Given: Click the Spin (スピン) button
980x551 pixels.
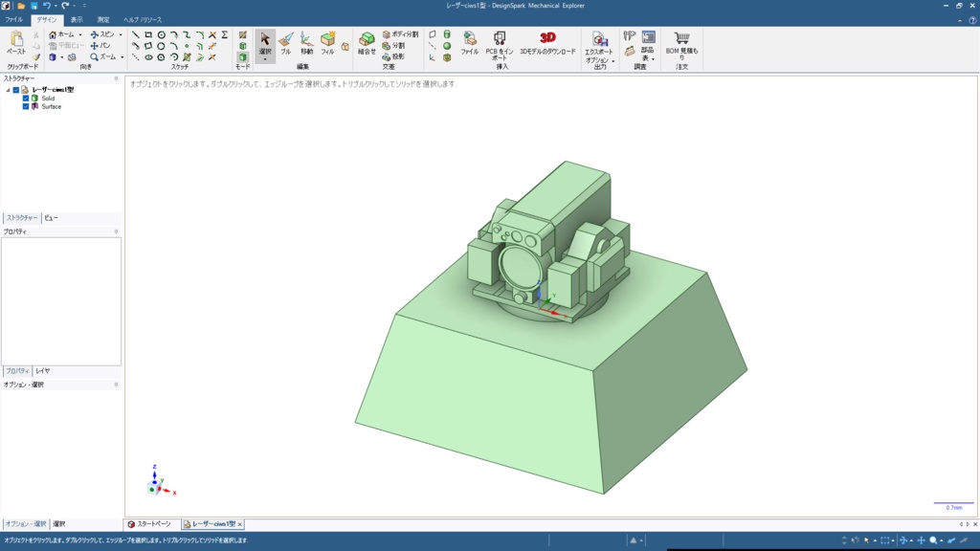Looking at the screenshot, I should (x=102, y=34).
